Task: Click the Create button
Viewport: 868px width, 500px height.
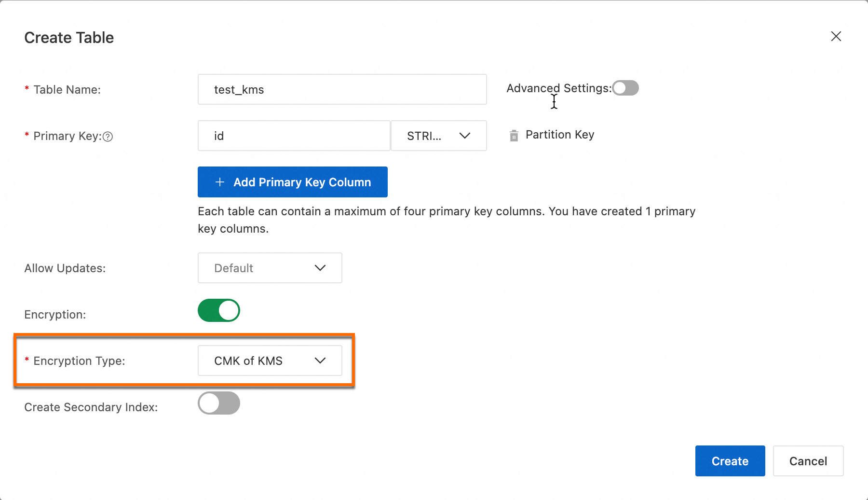Action: [730, 461]
